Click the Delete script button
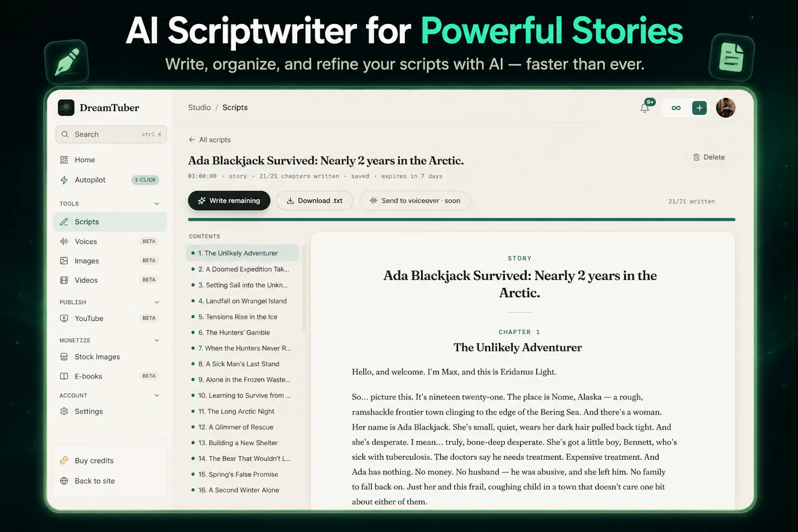Screen dimensions: 798x532 pos(710,157)
